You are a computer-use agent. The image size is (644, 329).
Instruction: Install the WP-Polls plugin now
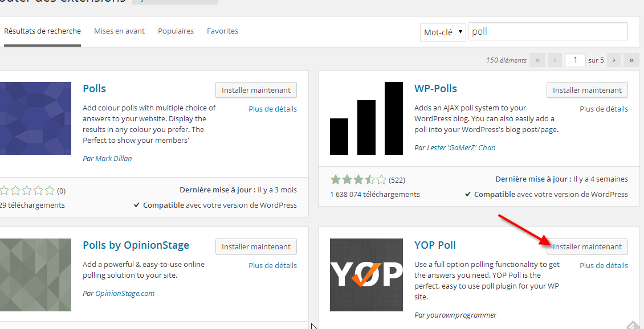click(587, 90)
